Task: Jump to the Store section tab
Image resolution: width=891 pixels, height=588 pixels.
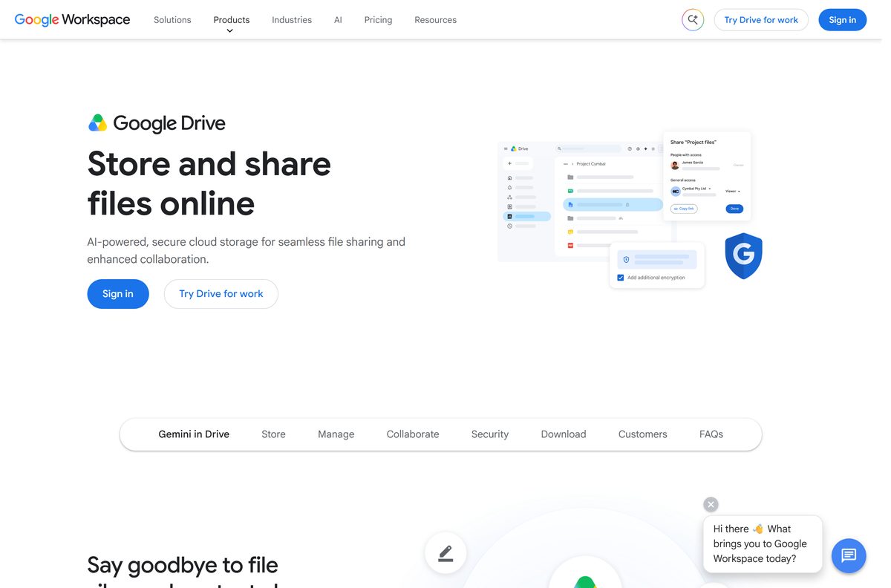Action: [x=273, y=434]
